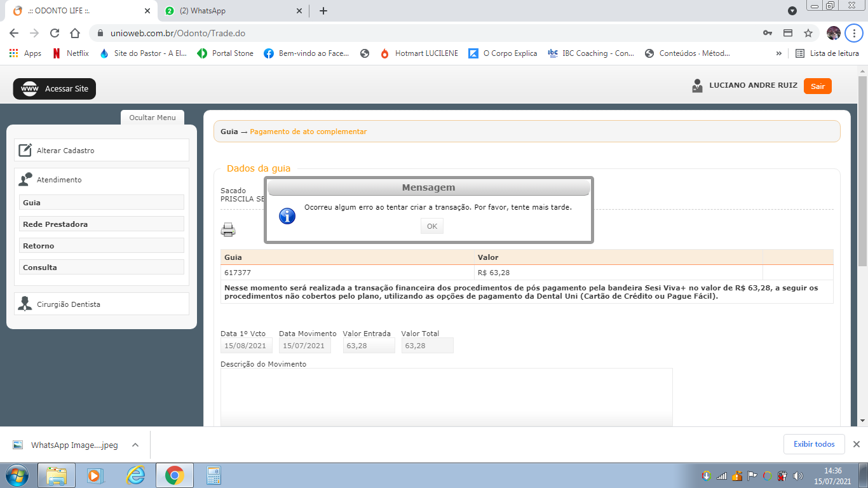Log out with the Sair button

pyautogui.click(x=818, y=86)
